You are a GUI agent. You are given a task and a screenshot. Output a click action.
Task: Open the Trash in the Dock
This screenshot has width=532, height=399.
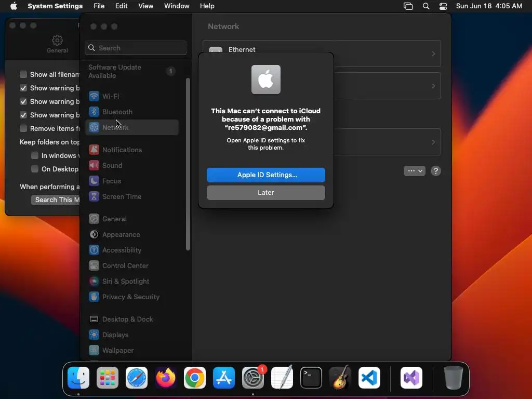point(453,378)
